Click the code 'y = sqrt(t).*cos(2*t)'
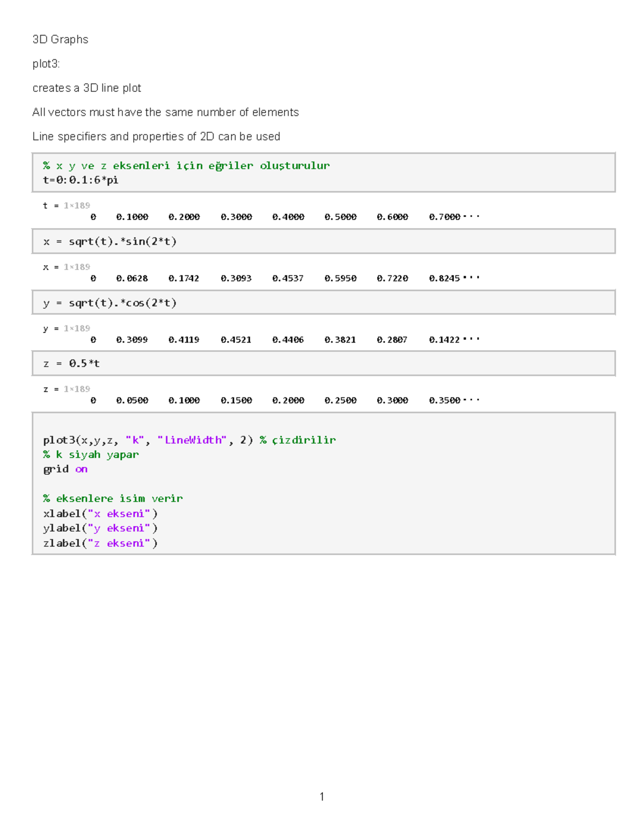The image size is (644, 834). 110,303
